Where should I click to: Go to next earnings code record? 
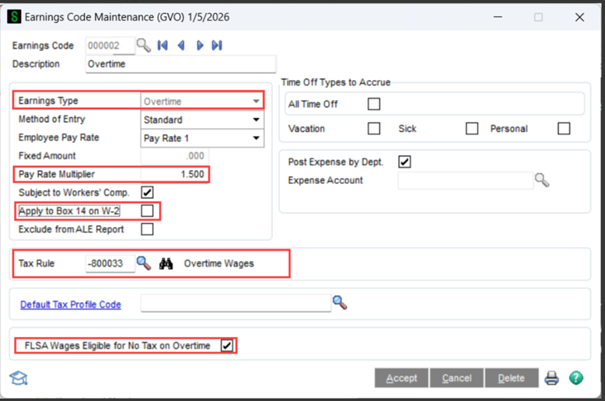[199, 45]
